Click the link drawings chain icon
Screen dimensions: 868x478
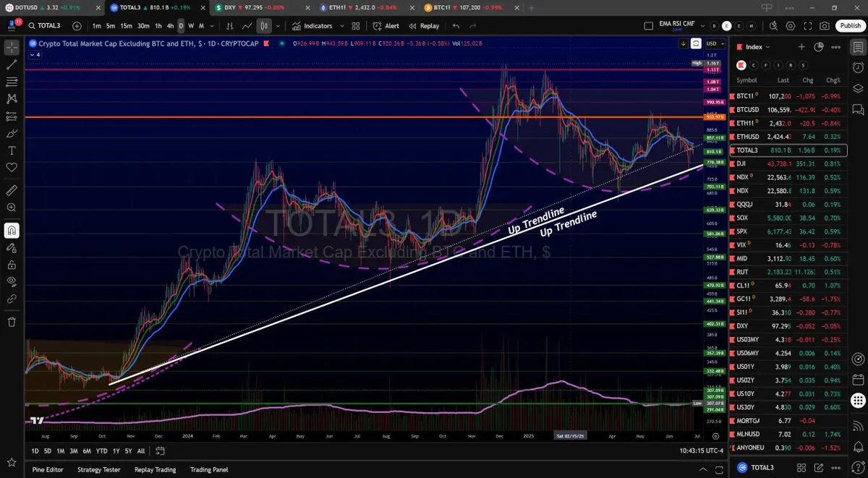12,299
